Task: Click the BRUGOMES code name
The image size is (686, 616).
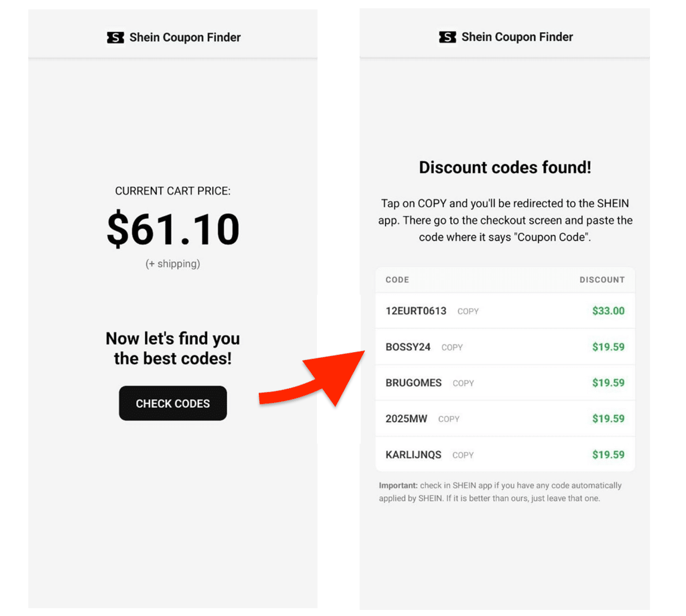Action: [x=413, y=383]
